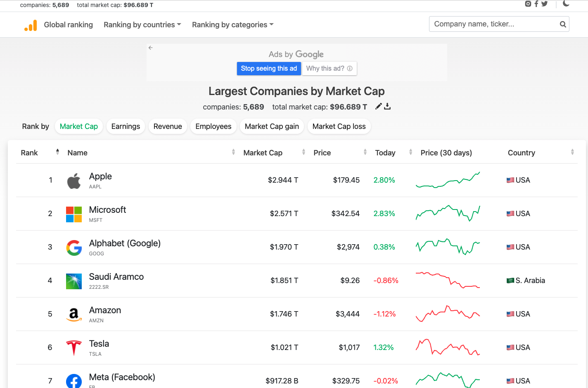Sort table by Market Cap column arrows
The image size is (588, 388).
click(x=303, y=152)
